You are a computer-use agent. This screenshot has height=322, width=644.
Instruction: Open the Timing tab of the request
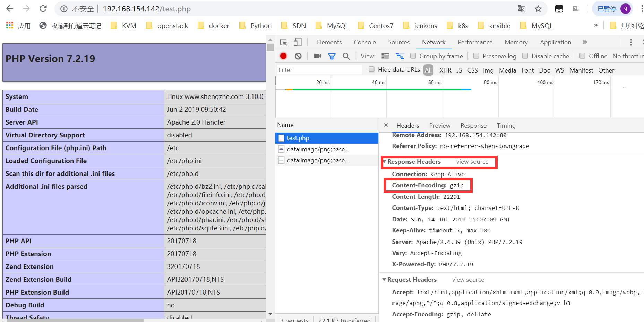[x=506, y=126]
